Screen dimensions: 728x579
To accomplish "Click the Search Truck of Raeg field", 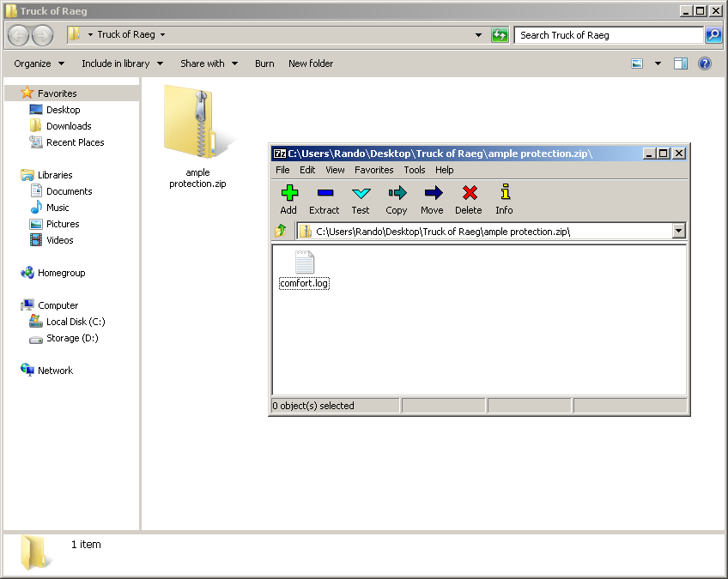I will [608, 35].
